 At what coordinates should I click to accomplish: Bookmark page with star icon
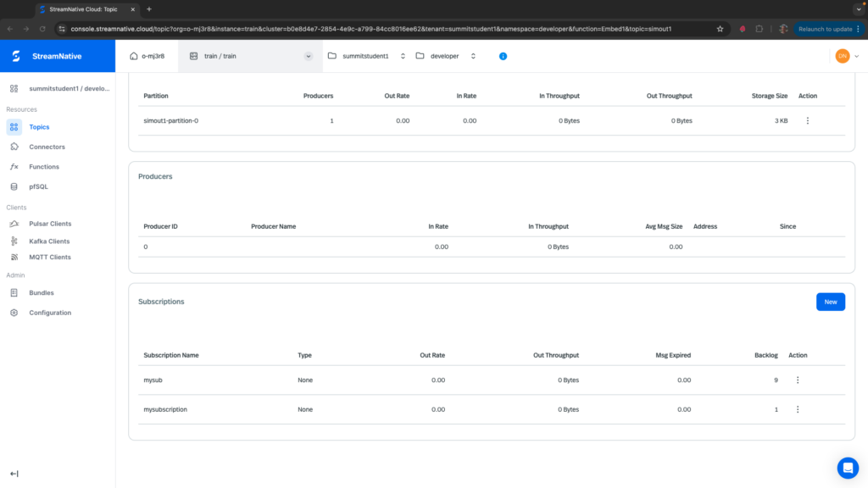(720, 29)
